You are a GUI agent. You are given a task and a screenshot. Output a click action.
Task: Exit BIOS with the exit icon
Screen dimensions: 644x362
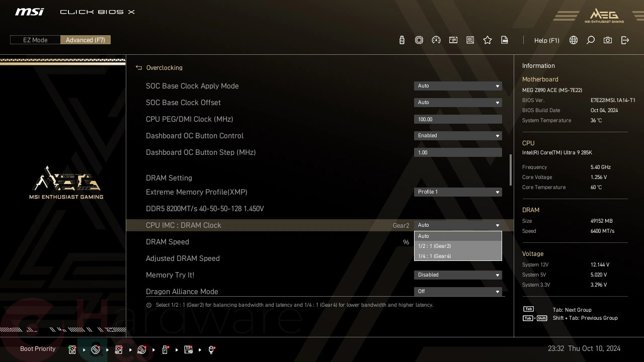click(x=625, y=40)
